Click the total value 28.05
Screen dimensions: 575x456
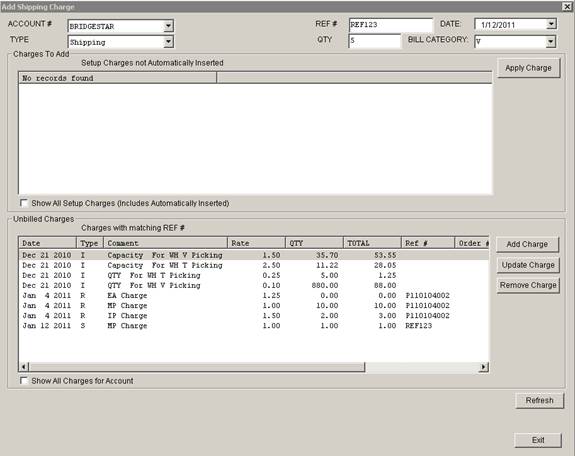385,265
